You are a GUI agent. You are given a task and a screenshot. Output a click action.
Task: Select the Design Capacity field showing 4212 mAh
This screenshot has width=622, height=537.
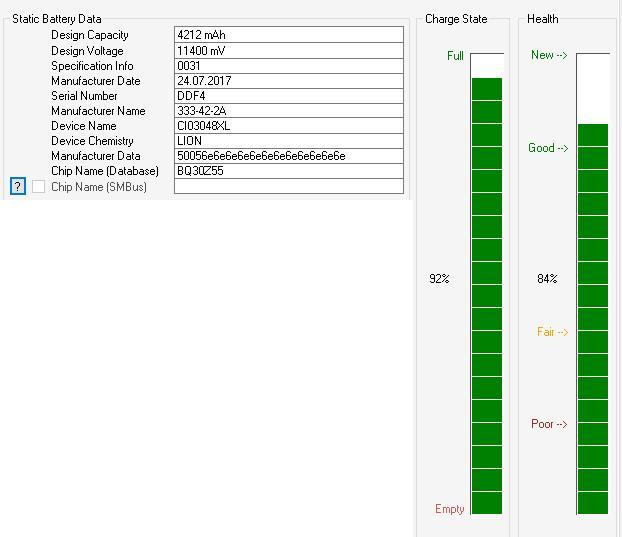[x=289, y=35]
